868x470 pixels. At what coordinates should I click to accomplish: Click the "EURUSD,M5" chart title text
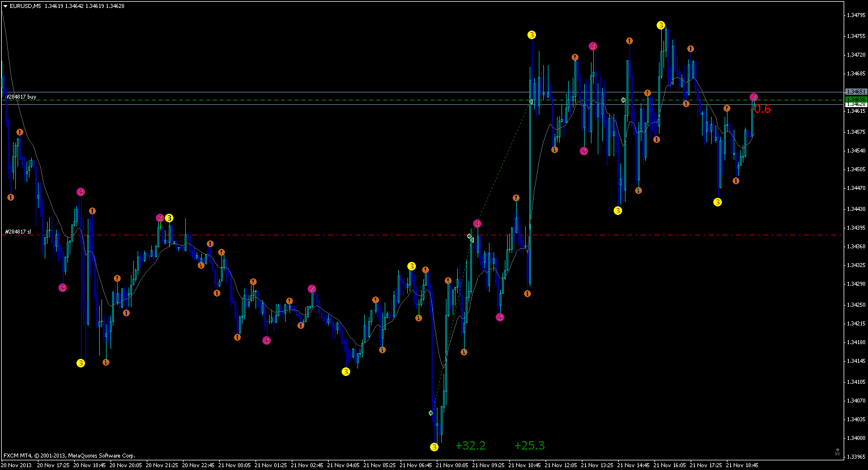click(25, 6)
